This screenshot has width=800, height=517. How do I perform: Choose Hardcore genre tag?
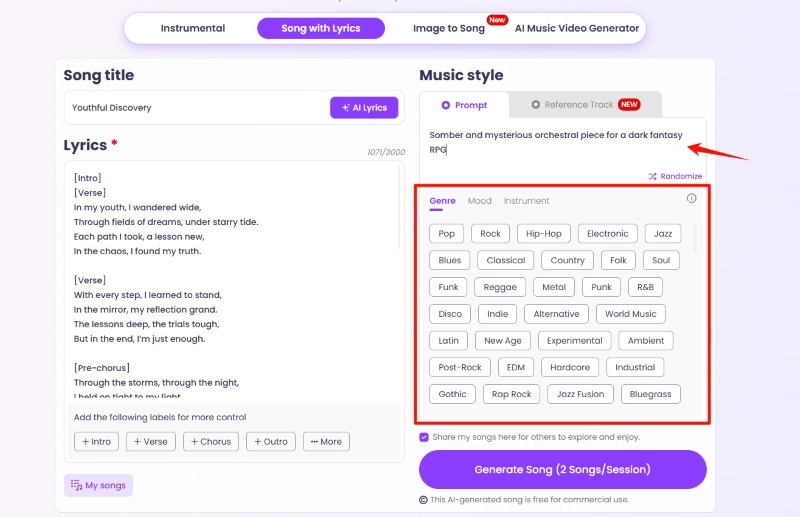[x=570, y=367]
